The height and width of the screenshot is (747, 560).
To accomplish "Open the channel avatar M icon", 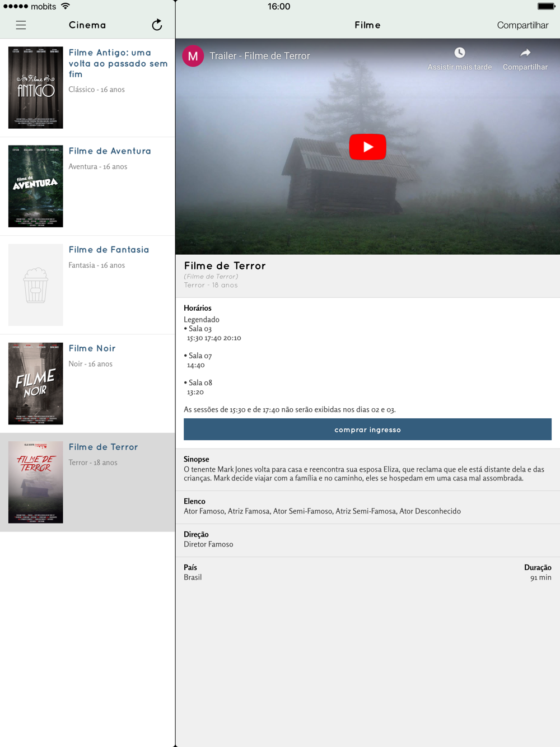I will click(193, 56).
